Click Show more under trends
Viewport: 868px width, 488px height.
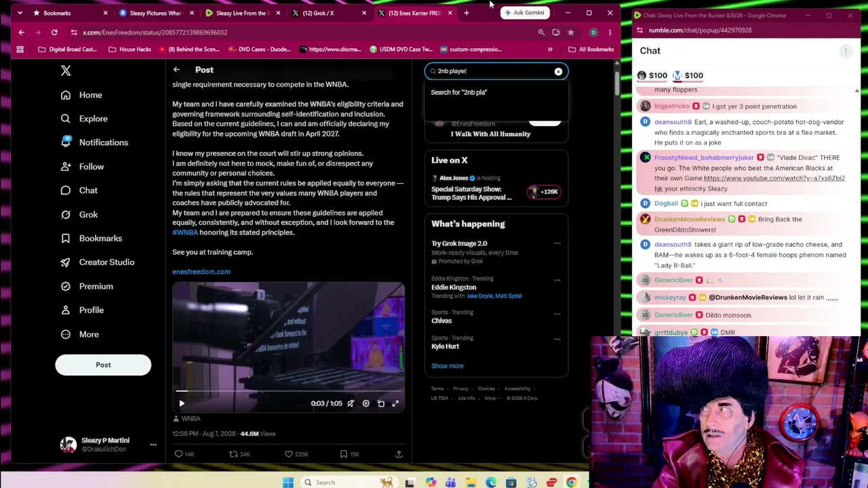point(448,366)
